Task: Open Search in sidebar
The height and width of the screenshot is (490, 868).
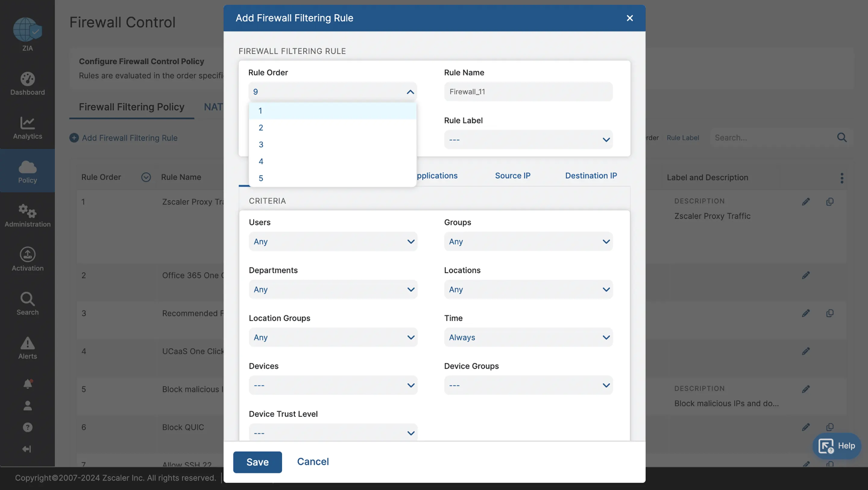Action: click(27, 304)
